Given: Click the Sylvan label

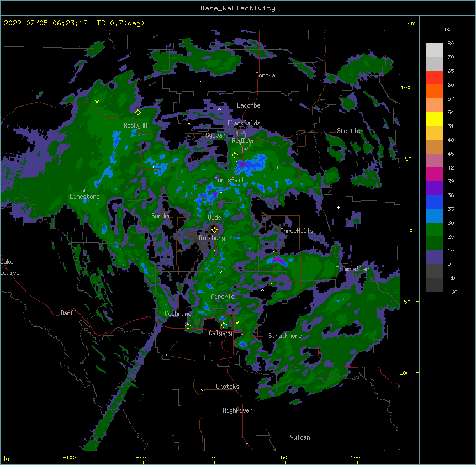Looking at the screenshot, I should click(x=215, y=135).
